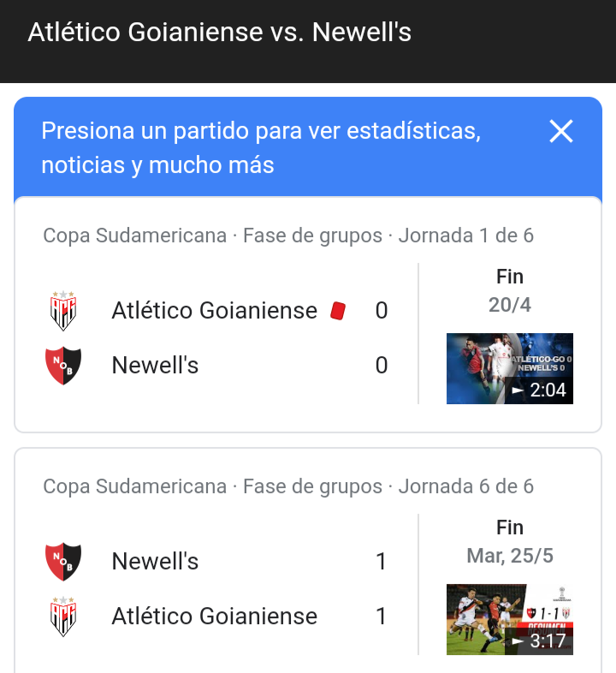
Task: Play the 3:17 resumen video thumbnail
Action: pyautogui.click(x=510, y=619)
